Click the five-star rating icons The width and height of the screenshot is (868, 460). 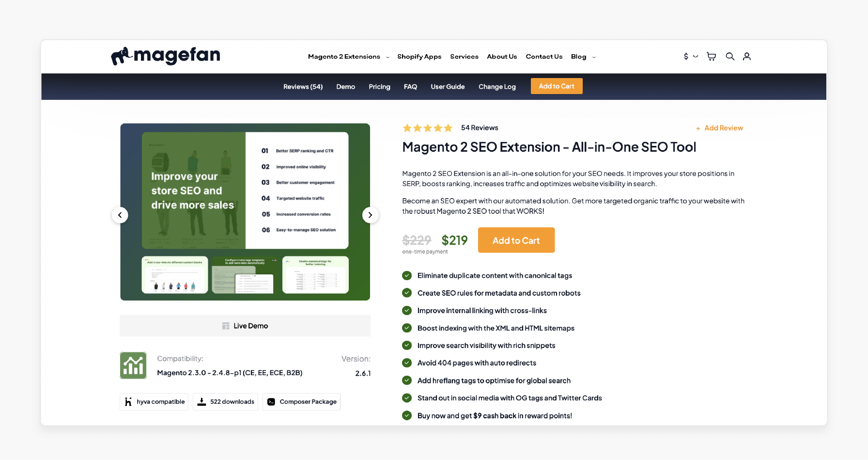pos(428,128)
